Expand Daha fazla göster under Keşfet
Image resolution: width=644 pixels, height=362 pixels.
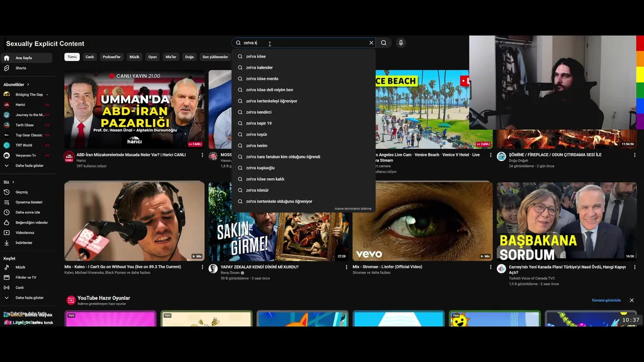(26, 298)
